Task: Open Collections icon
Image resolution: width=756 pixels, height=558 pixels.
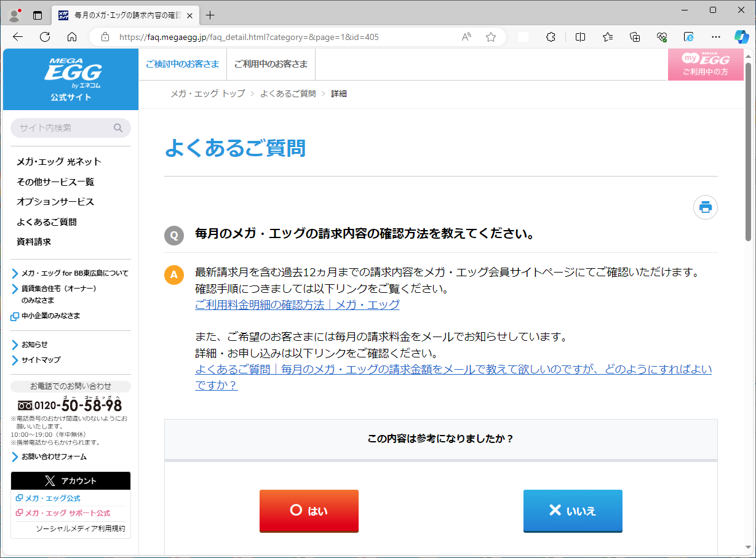Action: click(x=635, y=37)
